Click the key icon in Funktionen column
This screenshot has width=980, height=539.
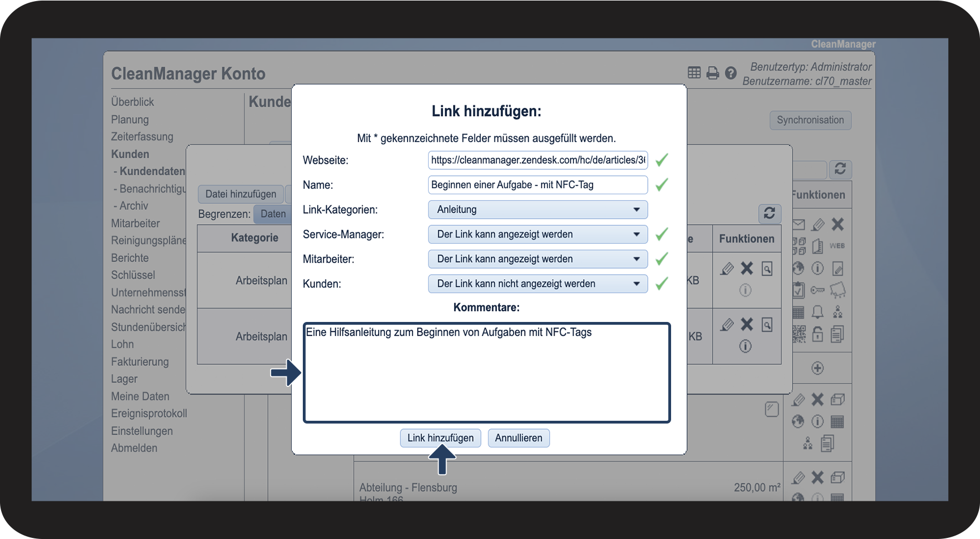click(x=817, y=290)
